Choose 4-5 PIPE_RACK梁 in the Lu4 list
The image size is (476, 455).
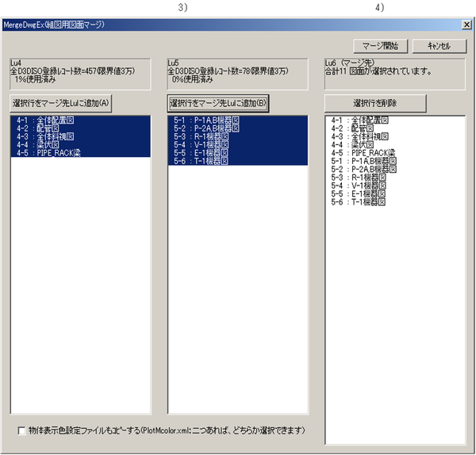click(x=49, y=153)
